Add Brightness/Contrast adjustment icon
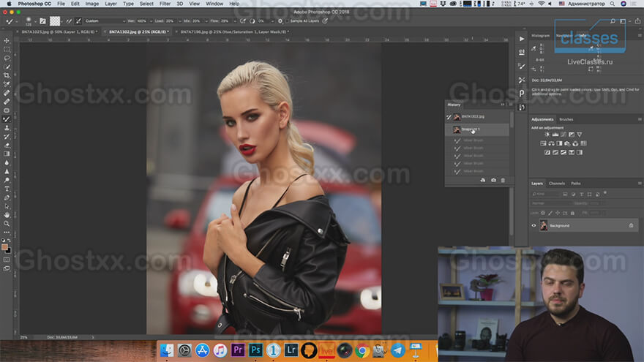The width and height of the screenshot is (644, 362). 547,135
